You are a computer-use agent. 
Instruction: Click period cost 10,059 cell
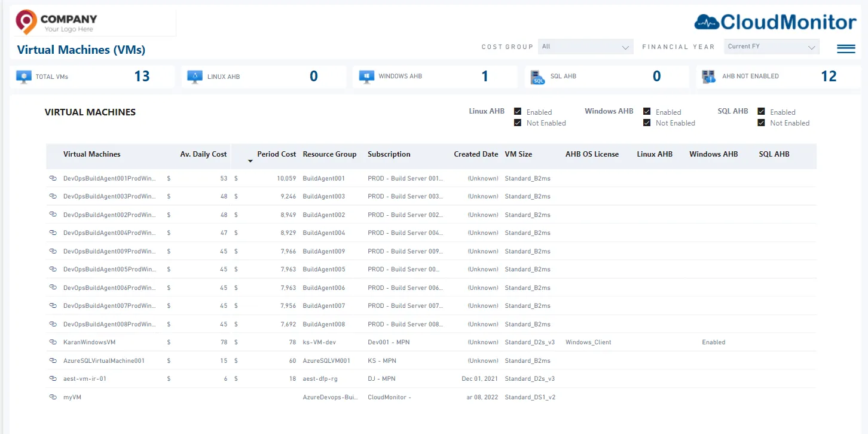pos(286,178)
